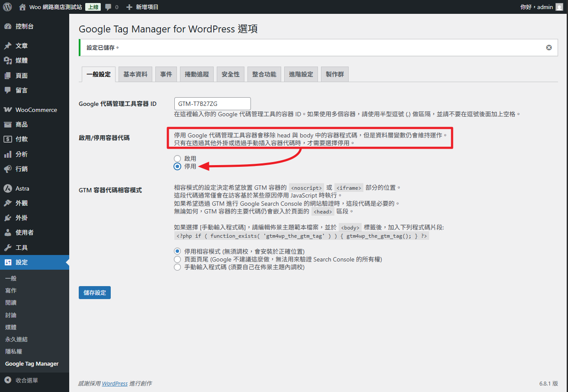Open the 永久連結 submenu item
This screenshot has height=392, width=568.
pos(16,339)
